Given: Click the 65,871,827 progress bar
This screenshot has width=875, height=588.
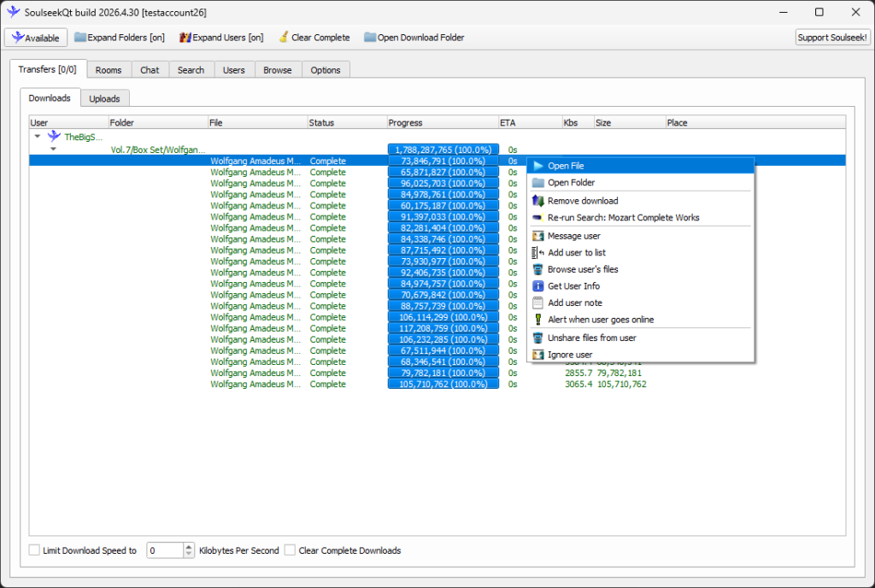Looking at the screenshot, I should (443, 172).
